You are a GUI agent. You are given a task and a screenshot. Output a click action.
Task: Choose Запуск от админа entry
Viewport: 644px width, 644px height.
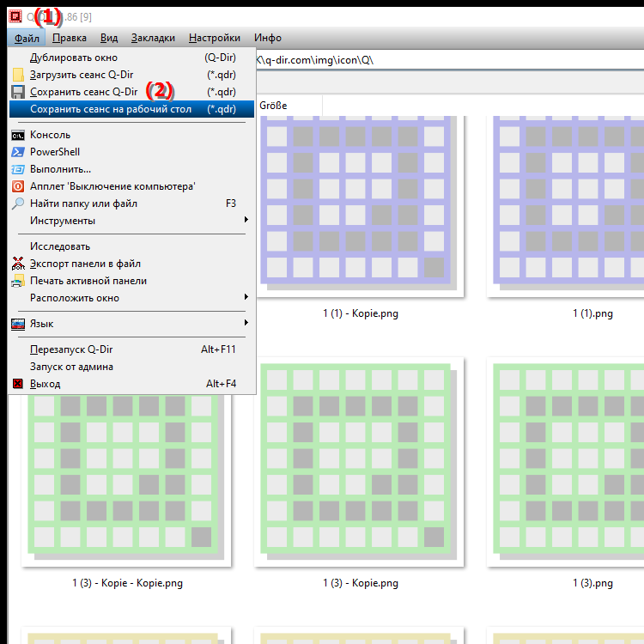(131, 367)
